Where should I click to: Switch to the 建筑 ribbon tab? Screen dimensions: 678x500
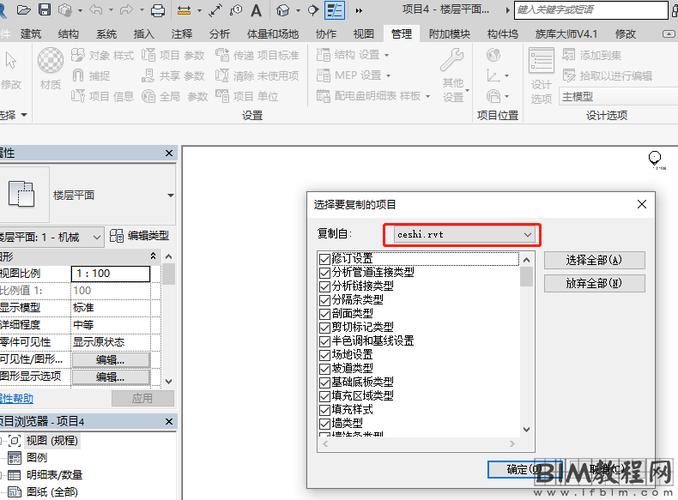(31, 34)
